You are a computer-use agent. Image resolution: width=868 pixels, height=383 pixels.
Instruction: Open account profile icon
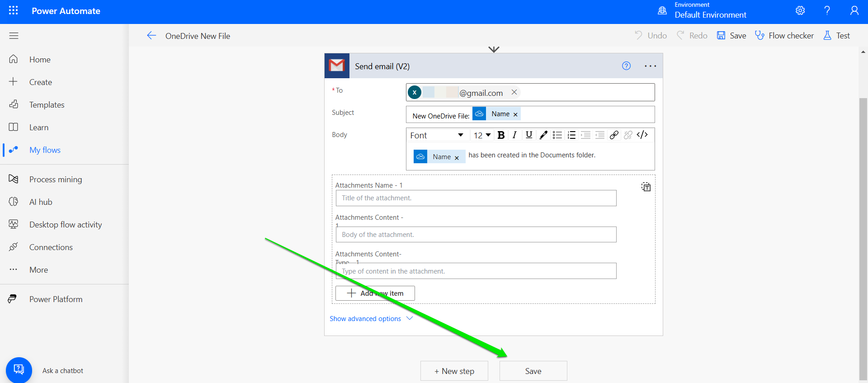854,10
